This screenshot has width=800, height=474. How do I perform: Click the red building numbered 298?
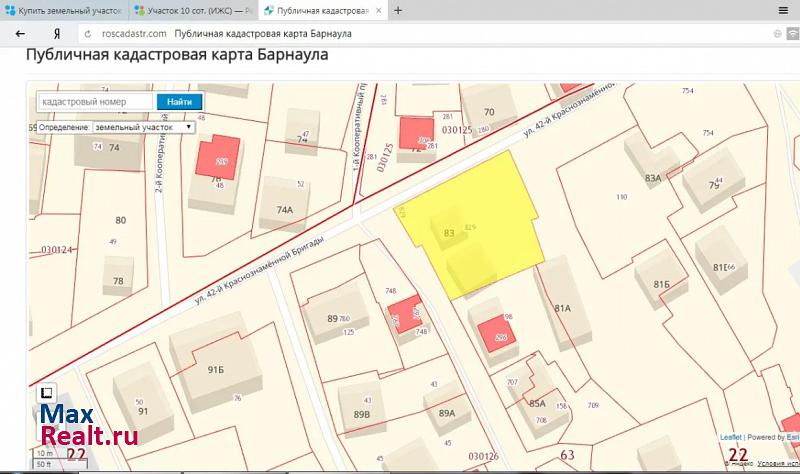494,333
